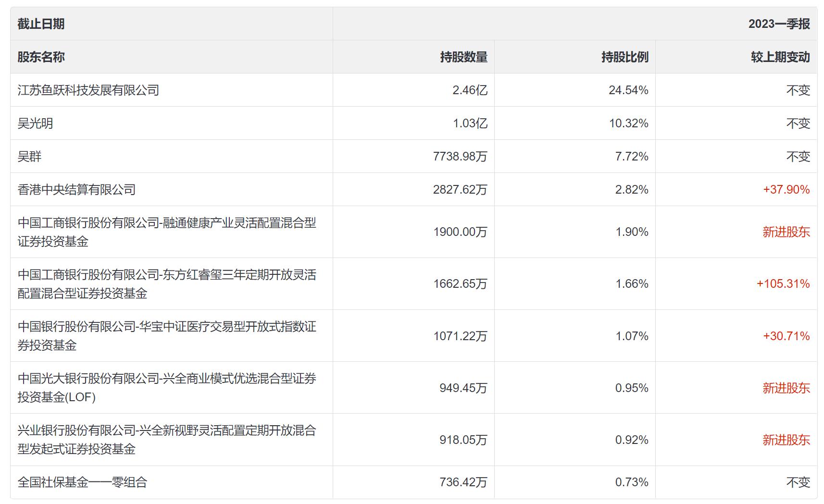Click the 较上期变动 column header
The image size is (824, 504).
pyautogui.click(x=780, y=57)
